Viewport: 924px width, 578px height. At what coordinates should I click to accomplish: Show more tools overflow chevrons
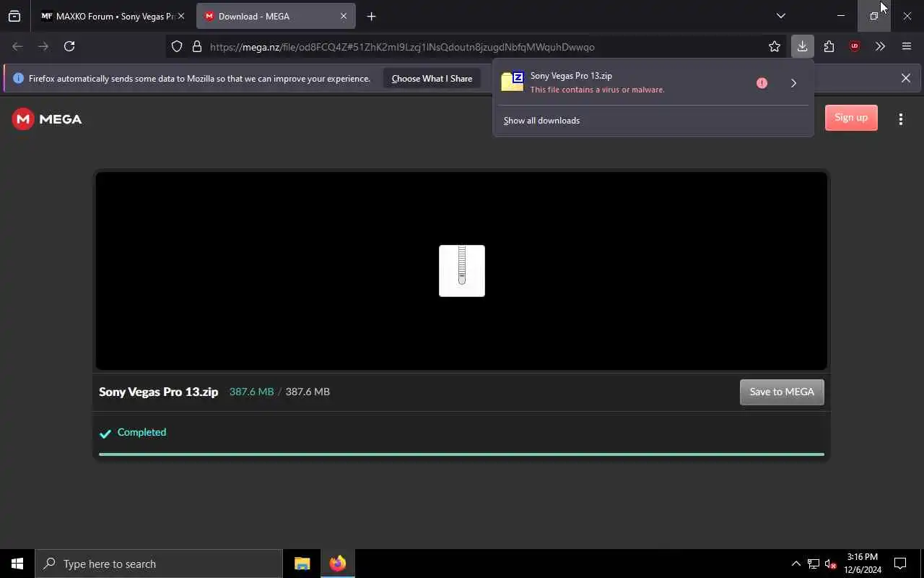click(880, 46)
